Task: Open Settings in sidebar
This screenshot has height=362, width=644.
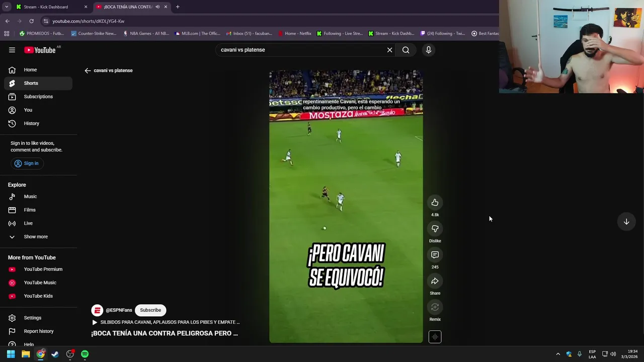Action: [x=38, y=318]
